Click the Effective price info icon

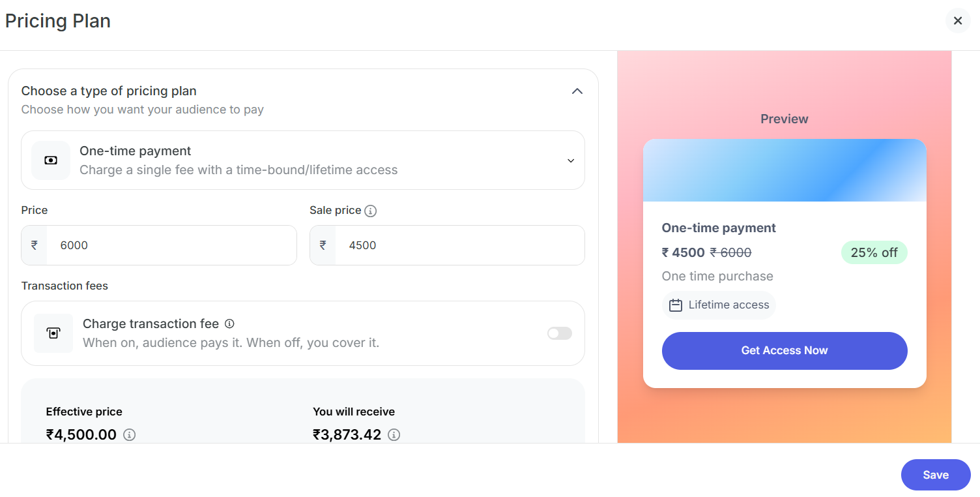click(130, 435)
